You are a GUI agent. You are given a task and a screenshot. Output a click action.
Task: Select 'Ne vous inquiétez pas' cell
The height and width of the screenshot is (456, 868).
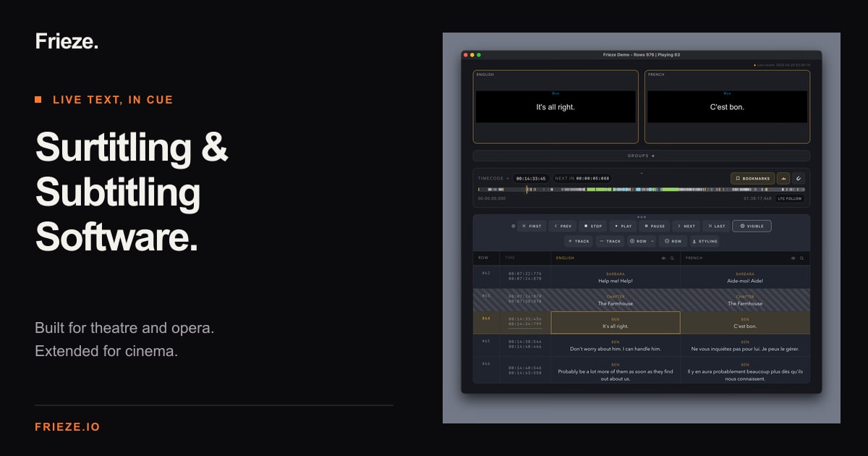click(745, 345)
